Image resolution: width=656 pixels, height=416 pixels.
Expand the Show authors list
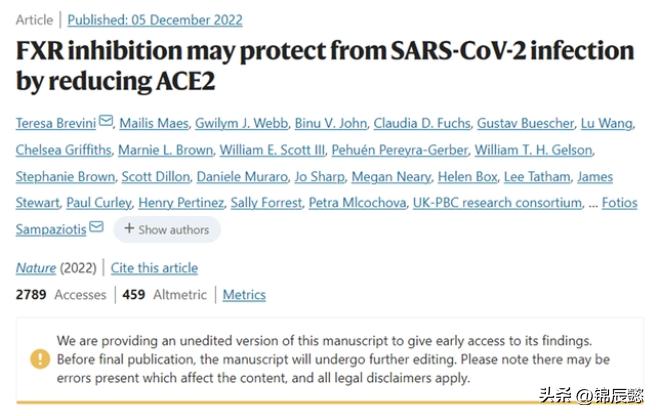(x=166, y=229)
